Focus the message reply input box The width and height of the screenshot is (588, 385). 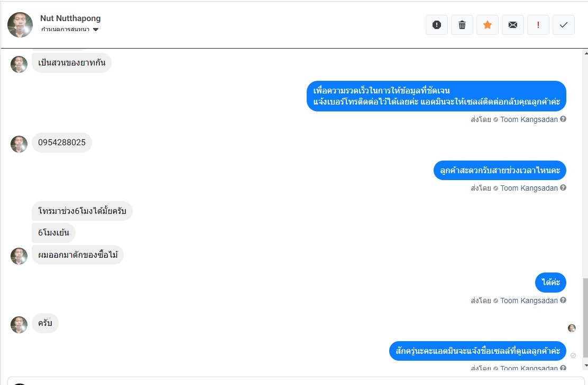pyautogui.click(x=296, y=381)
